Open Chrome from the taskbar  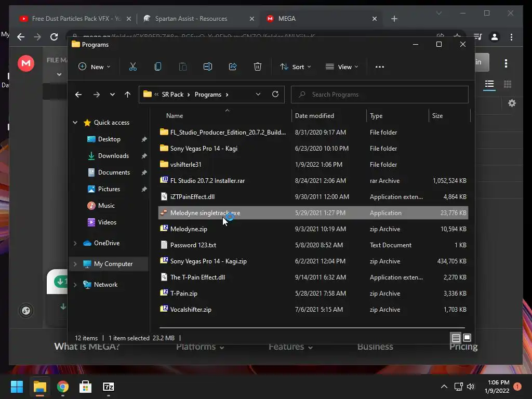[63, 387]
